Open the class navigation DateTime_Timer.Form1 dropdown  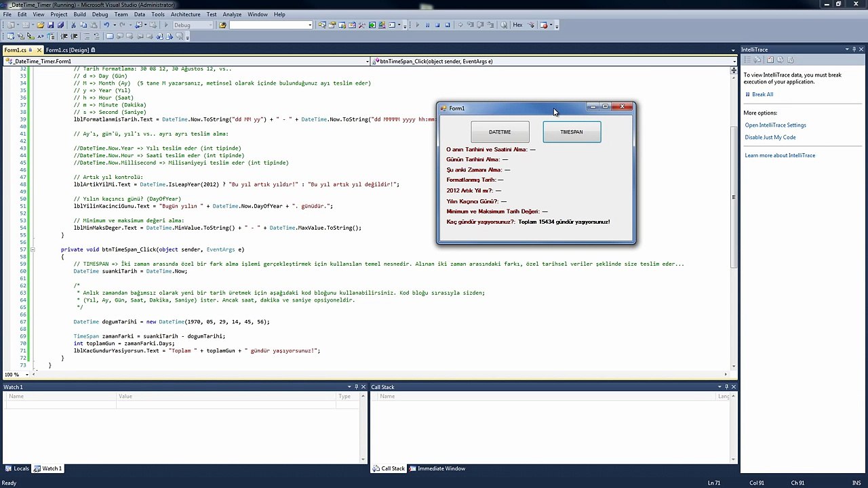(368, 62)
